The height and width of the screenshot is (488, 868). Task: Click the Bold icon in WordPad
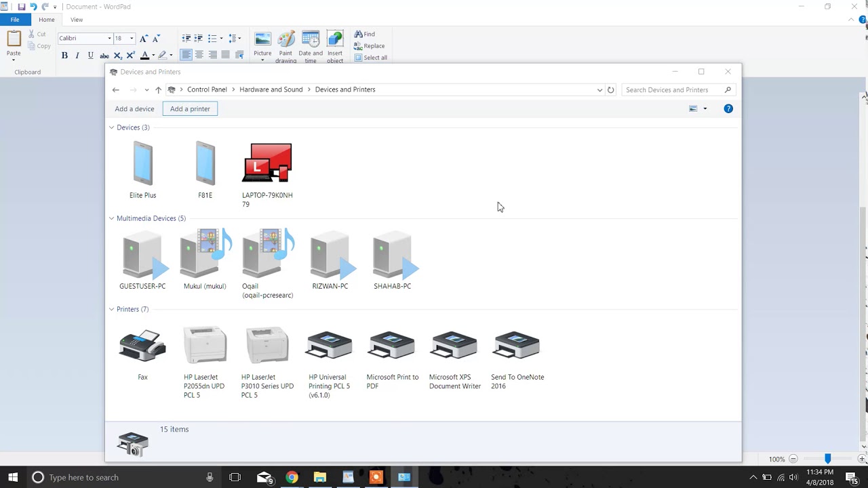tap(64, 56)
